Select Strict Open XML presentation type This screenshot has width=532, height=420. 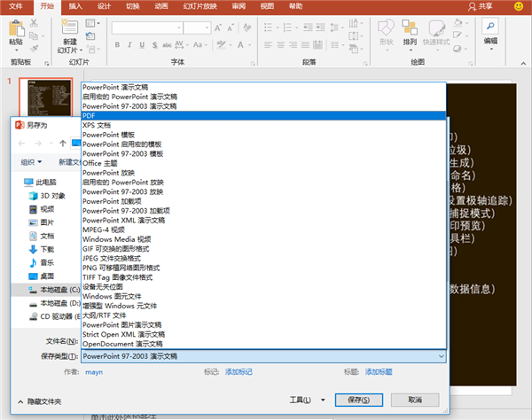263,334
